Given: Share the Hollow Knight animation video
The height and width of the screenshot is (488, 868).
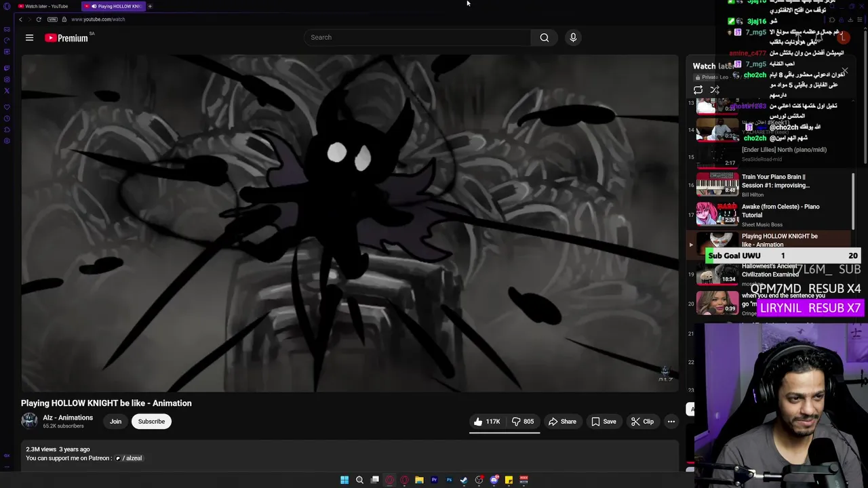Looking at the screenshot, I should coord(562,422).
